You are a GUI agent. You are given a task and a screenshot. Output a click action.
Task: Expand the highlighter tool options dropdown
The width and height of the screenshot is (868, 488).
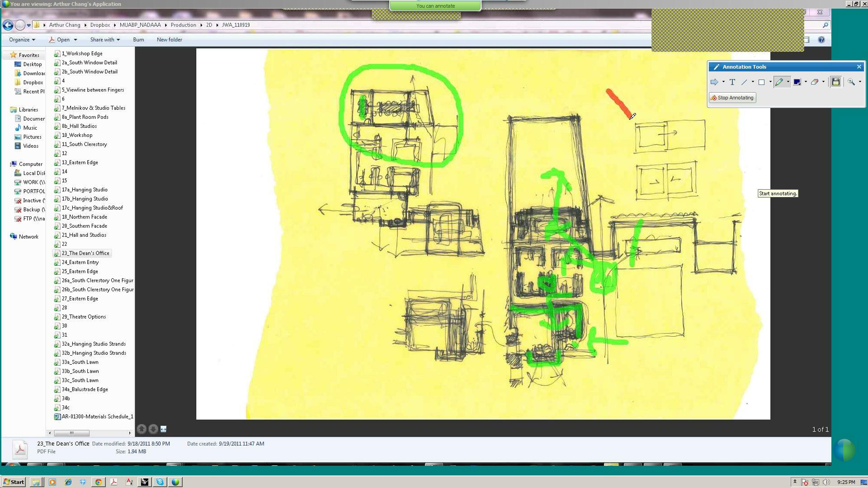click(788, 82)
